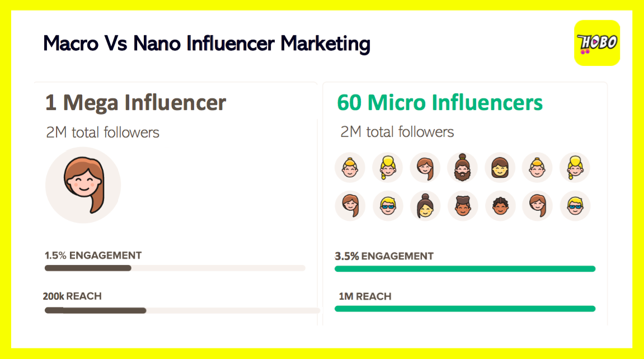
Task: Pick the last blond avatar with blue sunglasses
Action: pyautogui.click(x=575, y=205)
